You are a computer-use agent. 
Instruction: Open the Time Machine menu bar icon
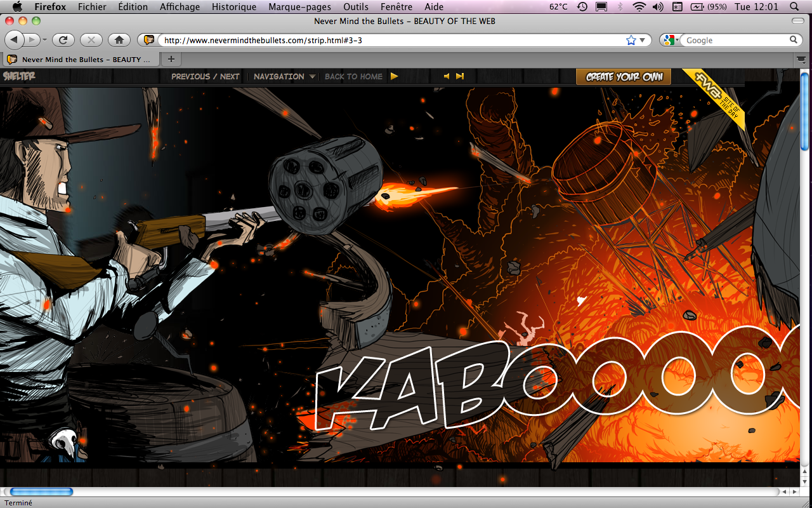[x=582, y=7]
